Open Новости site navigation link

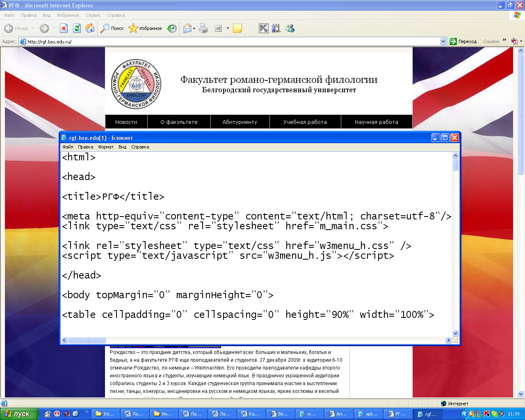pyautogui.click(x=126, y=122)
